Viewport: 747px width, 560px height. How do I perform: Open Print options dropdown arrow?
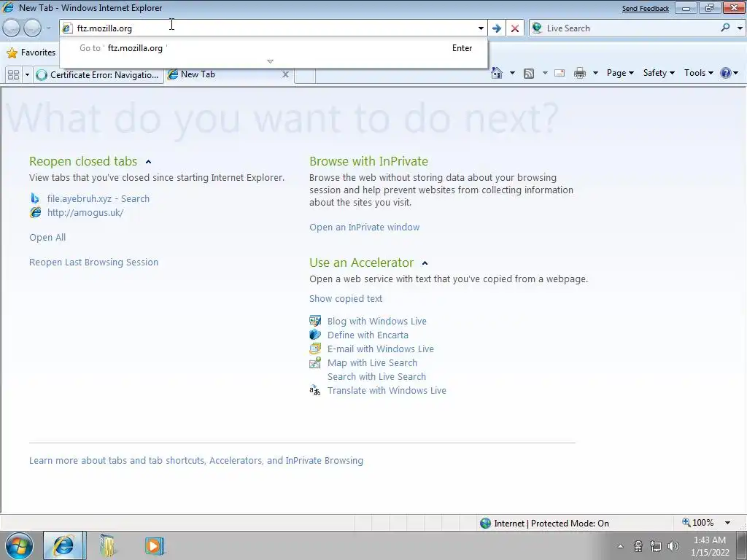pos(595,73)
